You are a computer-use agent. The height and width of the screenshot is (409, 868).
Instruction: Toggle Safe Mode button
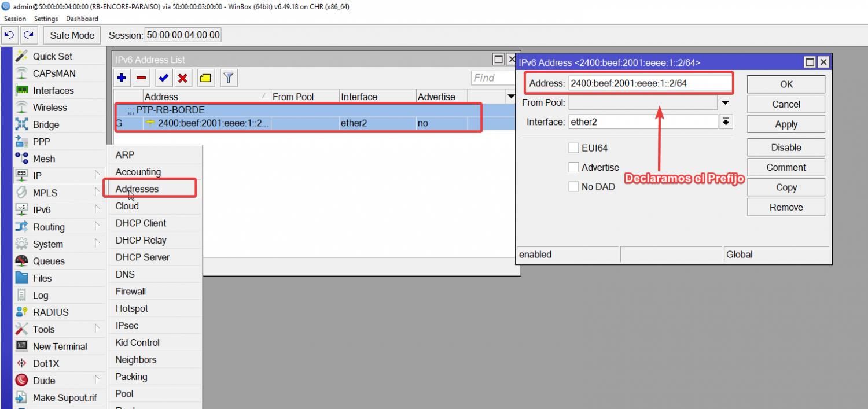72,35
